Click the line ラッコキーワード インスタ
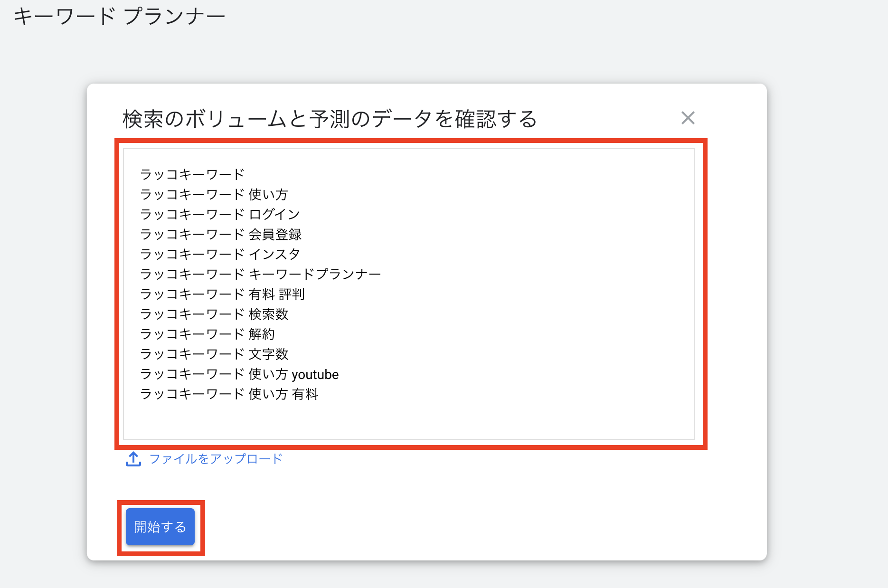The image size is (888, 588). pyautogui.click(x=220, y=254)
